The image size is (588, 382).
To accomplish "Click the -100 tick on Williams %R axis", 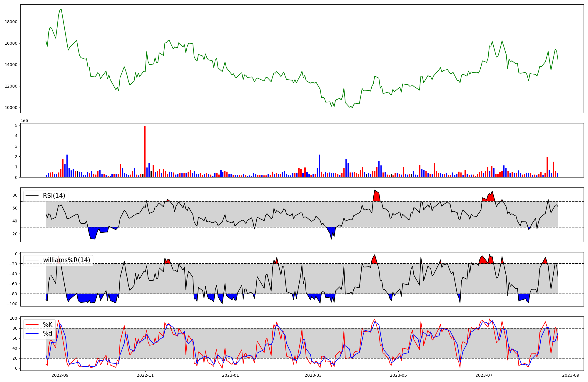I will 12,304.
